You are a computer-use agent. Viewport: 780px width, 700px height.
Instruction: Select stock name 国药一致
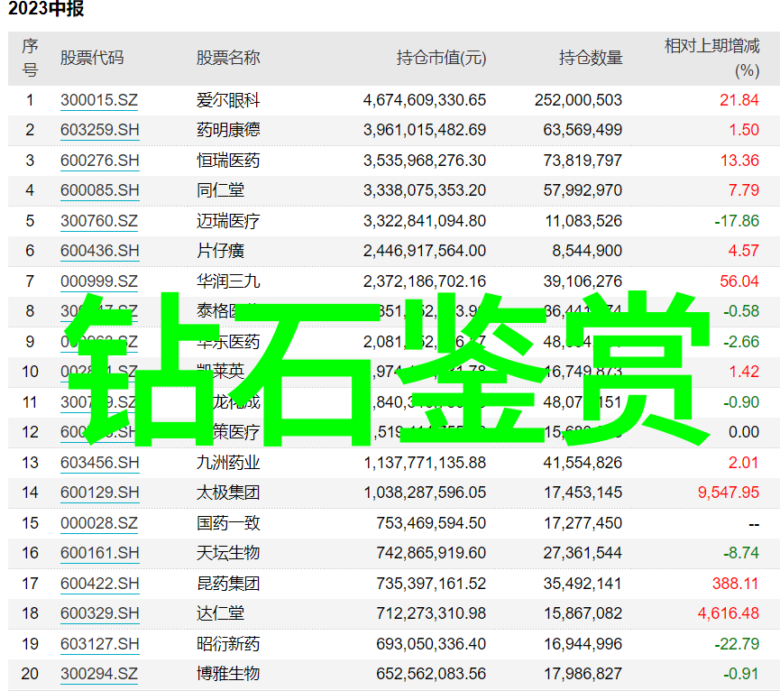click(228, 524)
